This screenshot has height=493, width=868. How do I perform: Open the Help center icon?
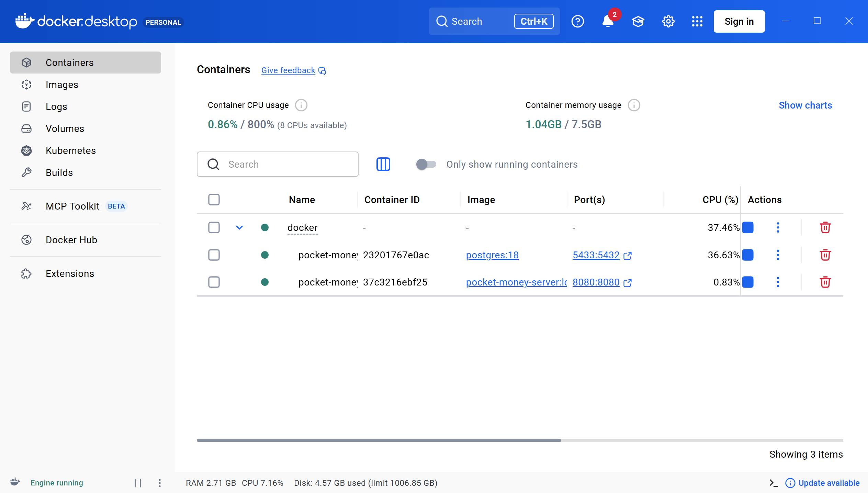point(577,21)
